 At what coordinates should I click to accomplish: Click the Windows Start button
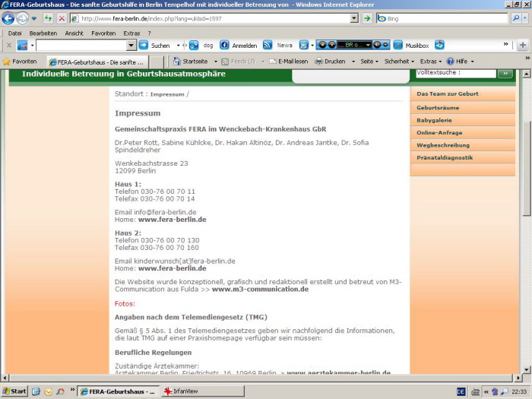click(14, 391)
